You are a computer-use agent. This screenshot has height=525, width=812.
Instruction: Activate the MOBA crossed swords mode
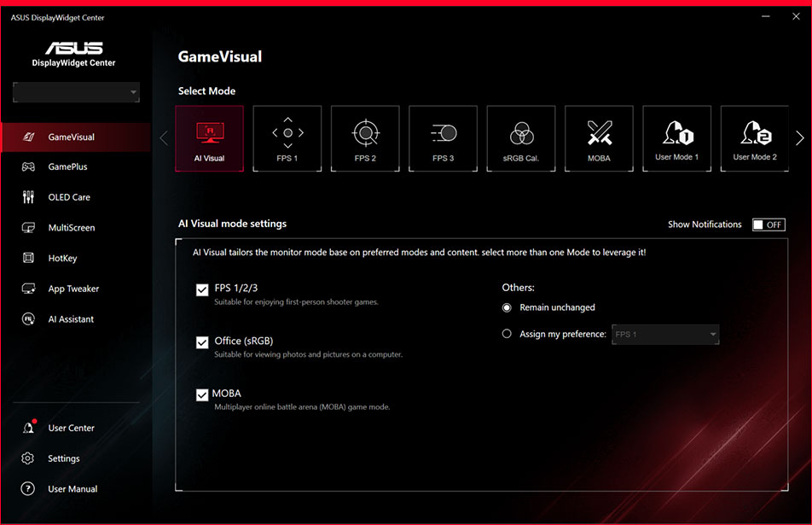[x=599, y=138]
